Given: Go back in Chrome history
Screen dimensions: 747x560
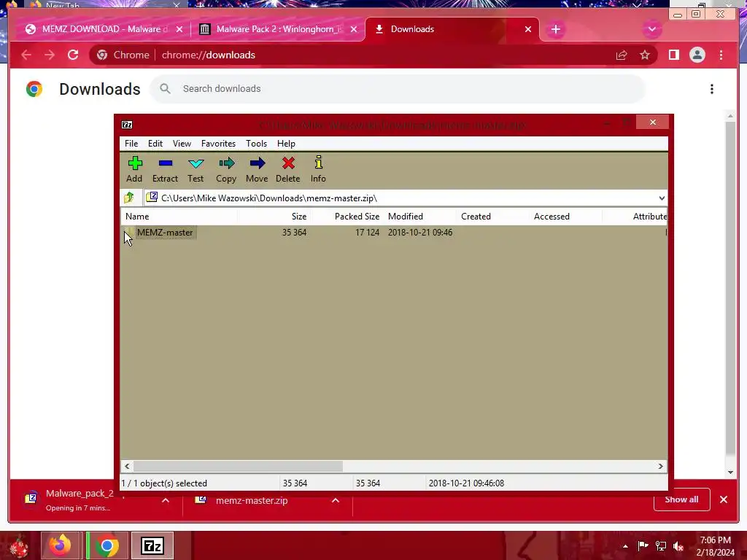Looking at the screenshot, I should point(26,55).
